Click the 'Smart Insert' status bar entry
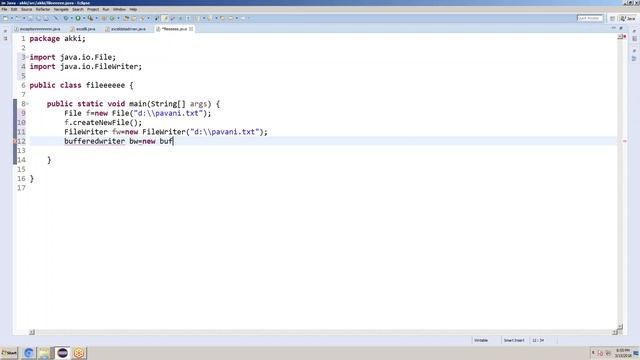 (514, 340)
